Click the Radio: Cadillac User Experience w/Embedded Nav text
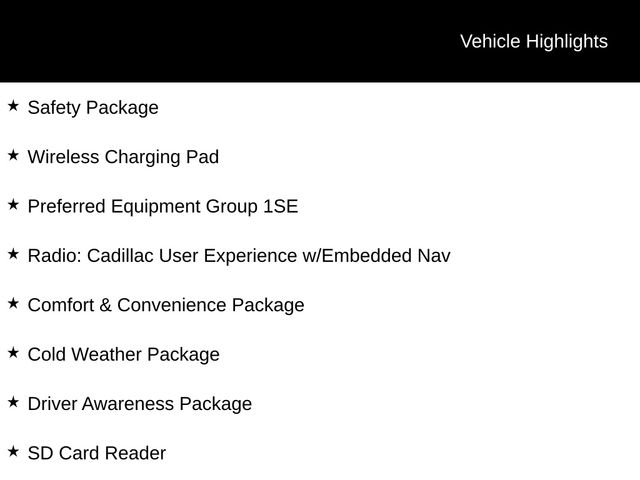This screenshot has height=480, width=640. pos(239,256)
